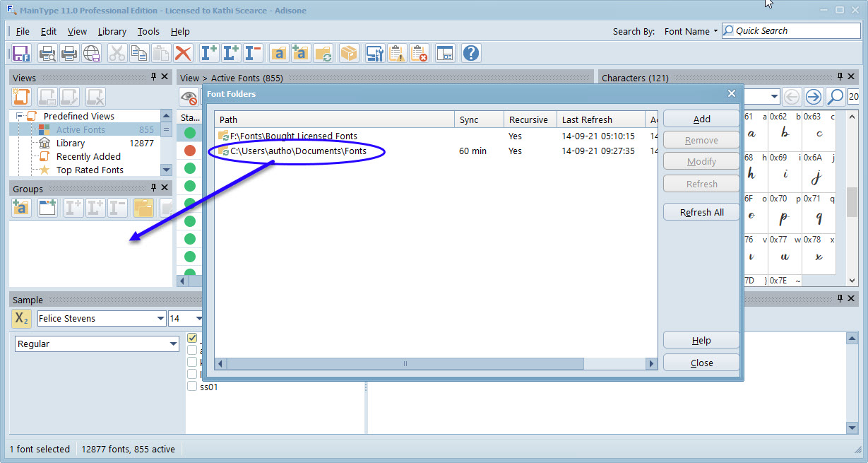
Task: Click the add font folder icon in main toolbar
Action: click(301, 53)
